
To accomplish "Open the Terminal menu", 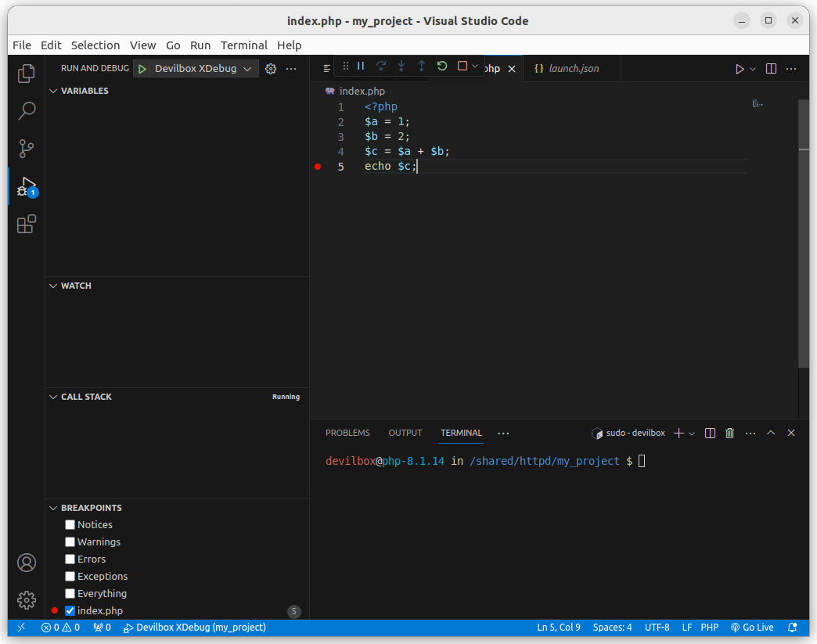I will 243,45.
